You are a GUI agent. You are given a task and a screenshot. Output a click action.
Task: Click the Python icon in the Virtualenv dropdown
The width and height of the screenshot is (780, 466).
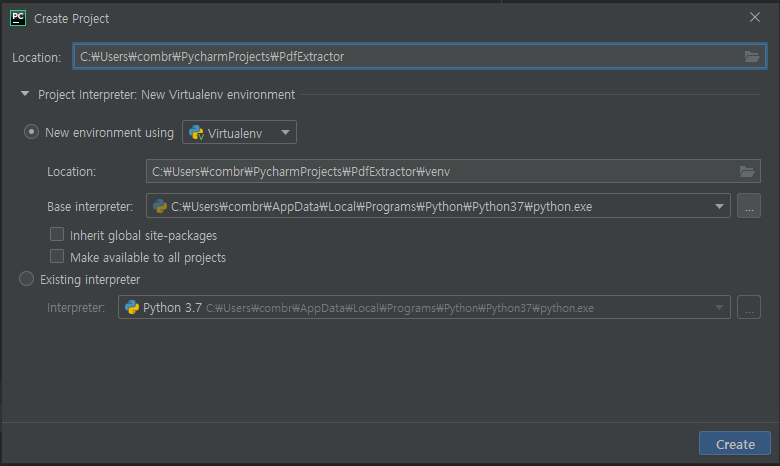[x=196, y=132]
